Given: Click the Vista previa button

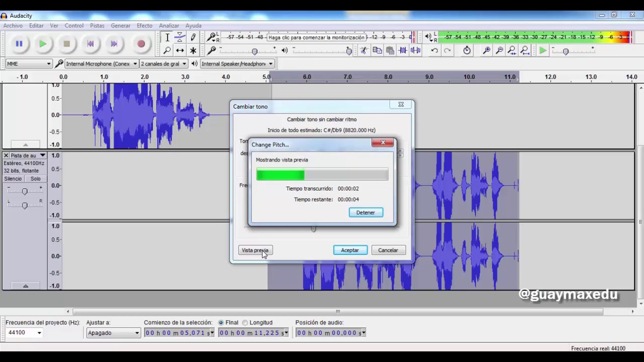Looking at the screenshot, I should click(x=255, y=250).
